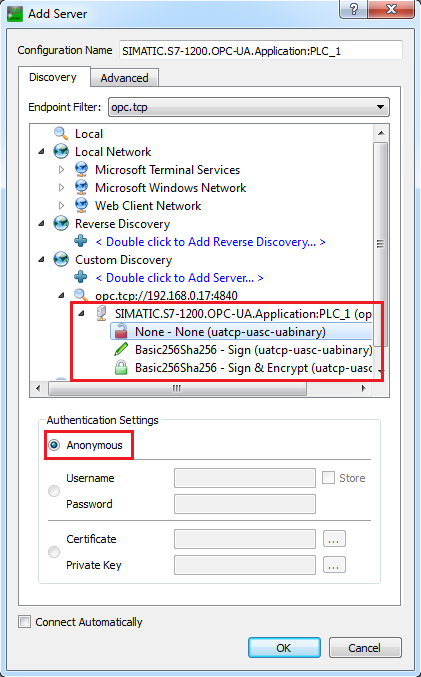The height and width of the screenshot is (677, 421).
Task: Click the green pencil icon for Sign endpoint
Action: (121, 350)
